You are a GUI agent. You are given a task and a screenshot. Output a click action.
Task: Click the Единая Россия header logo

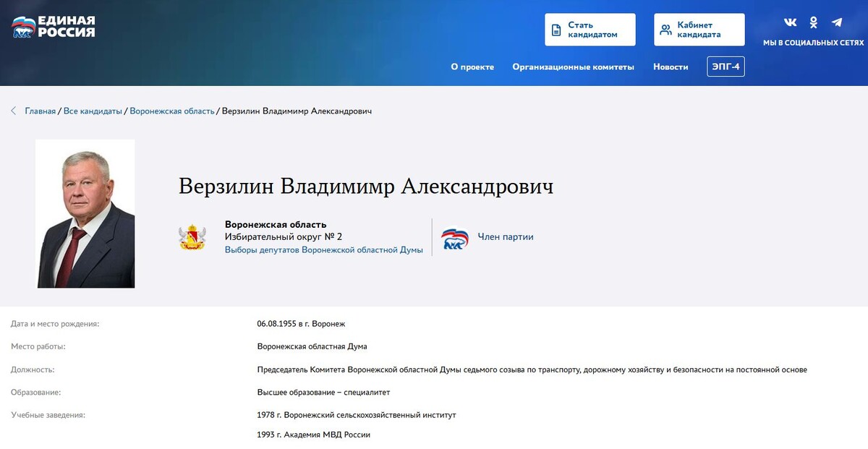pos(54,27)
